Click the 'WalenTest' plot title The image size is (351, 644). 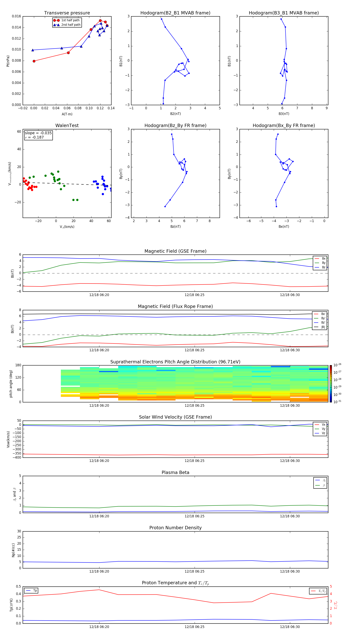click(x=67, y=125)
